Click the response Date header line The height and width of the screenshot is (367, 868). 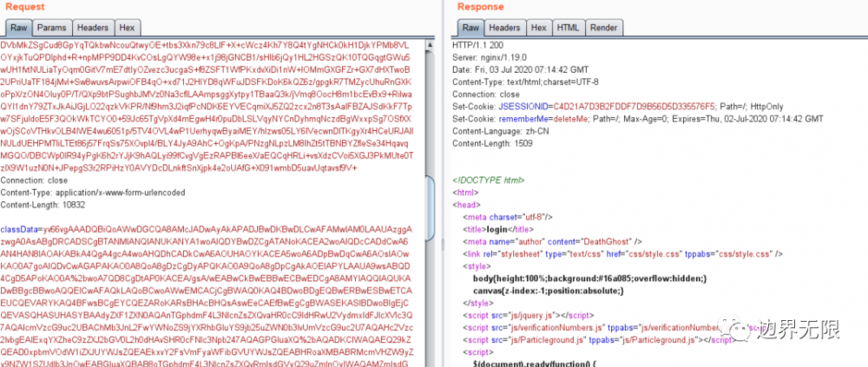pos(522,69)
